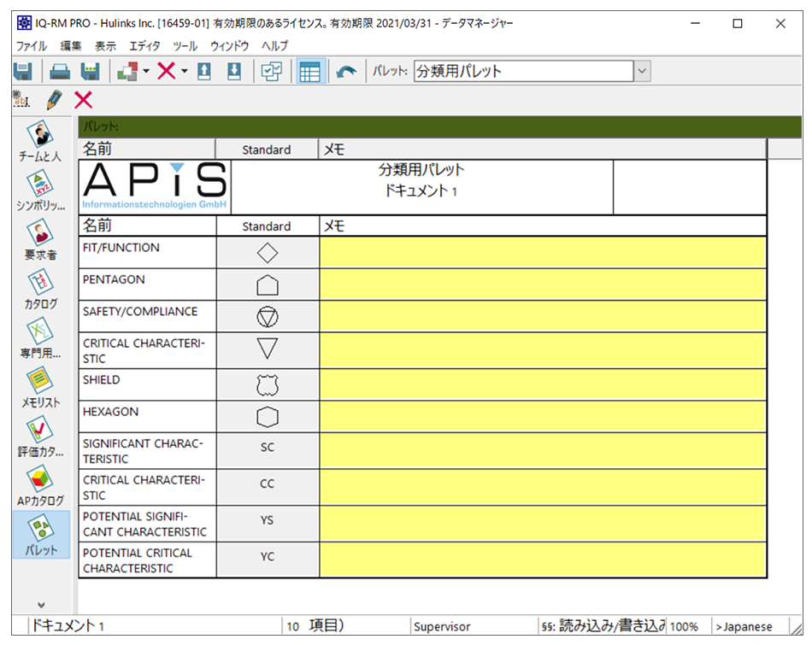Viewport: 812px width, 645px height.
Task: Open the ヘルプ menu
Action: coord(274,46)
